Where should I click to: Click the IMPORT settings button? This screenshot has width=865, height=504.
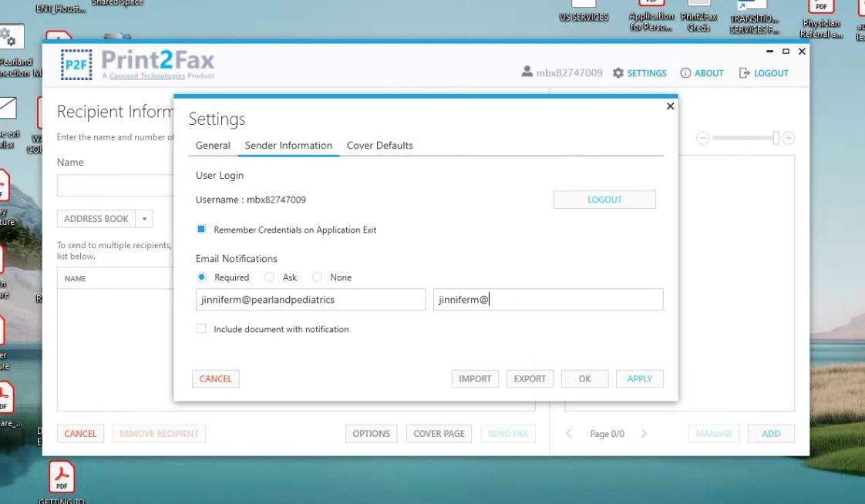pos(475,379)
